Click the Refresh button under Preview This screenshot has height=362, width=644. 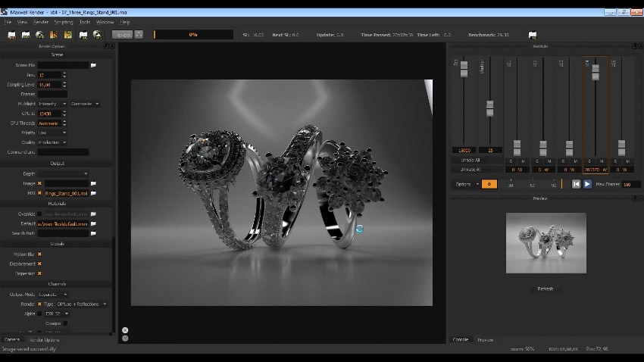coord(546,289)
